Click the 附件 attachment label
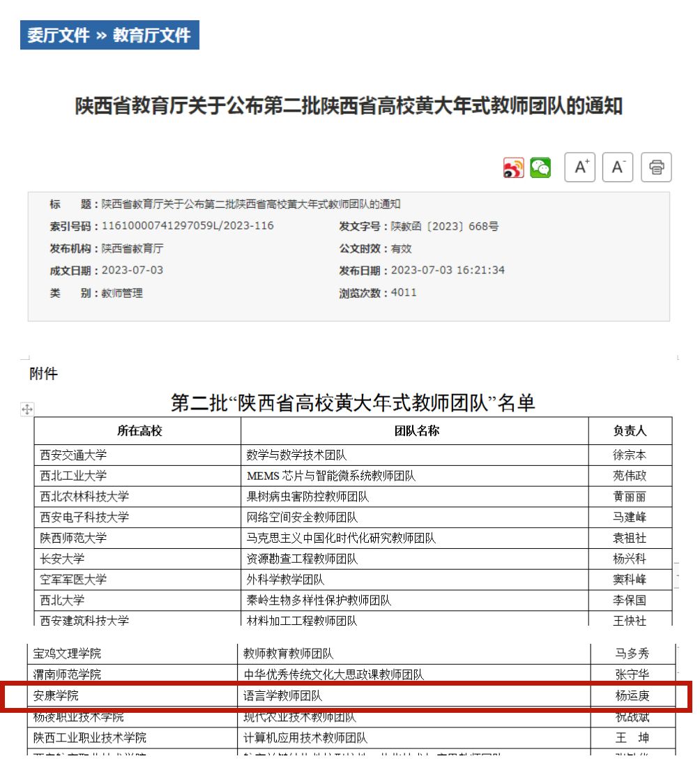Image resolution: width=700 pixels, height=777 pixels. pyautogui.click(x=43, y=374)
